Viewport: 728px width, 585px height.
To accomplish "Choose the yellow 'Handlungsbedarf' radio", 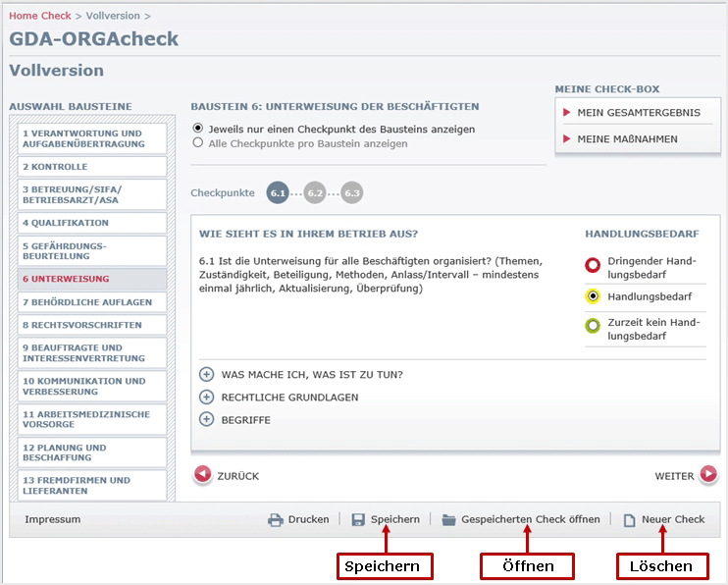I will tap(593, 296).
